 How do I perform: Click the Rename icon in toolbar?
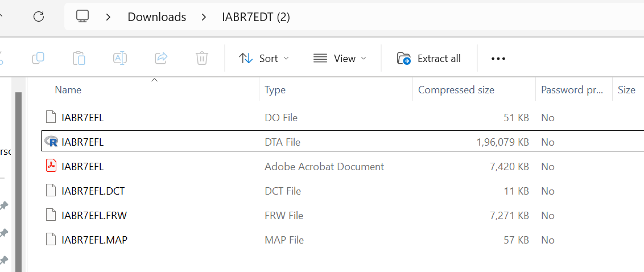(x=120, y=58)
